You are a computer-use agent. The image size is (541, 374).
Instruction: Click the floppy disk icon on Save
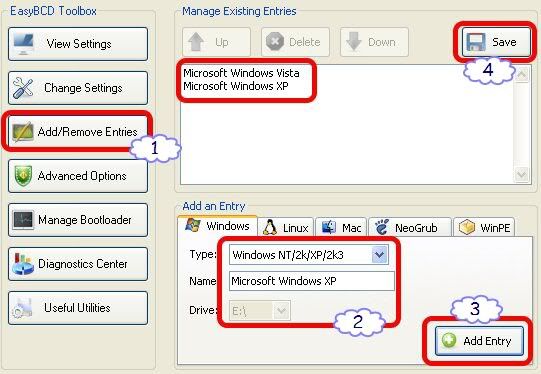[476, 42]
